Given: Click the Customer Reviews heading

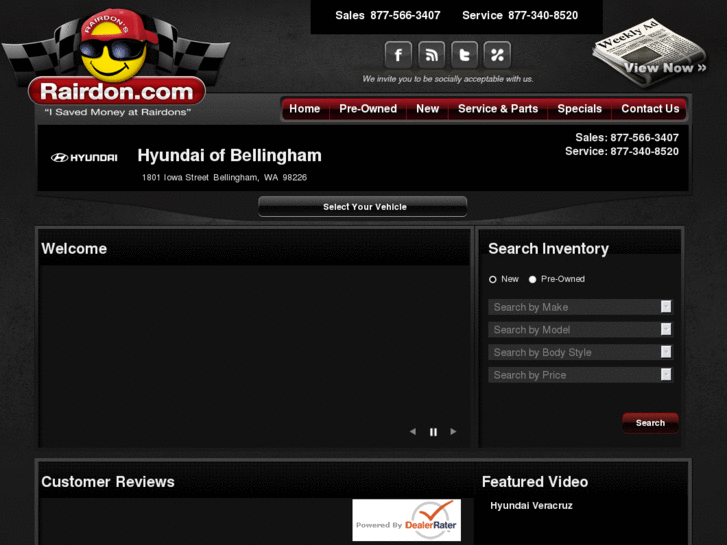Looking at the screenshot, I should [x=108, y=482].
